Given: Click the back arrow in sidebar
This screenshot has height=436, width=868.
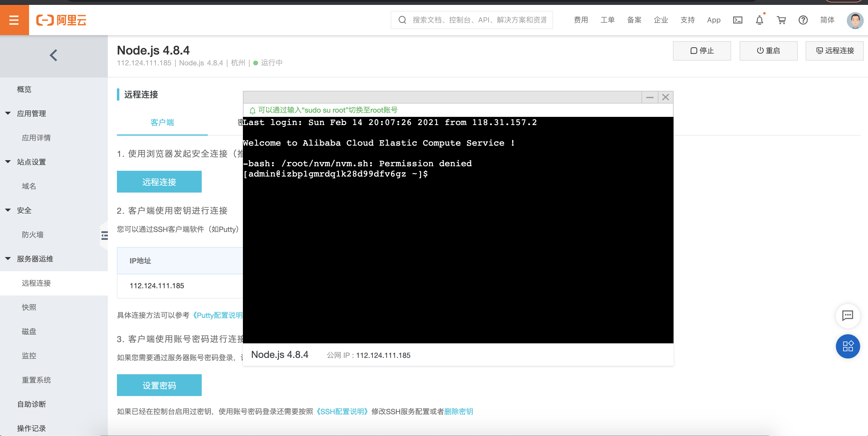Looking at the screenshot, I should pyautogui.click(x=54, y=55).
